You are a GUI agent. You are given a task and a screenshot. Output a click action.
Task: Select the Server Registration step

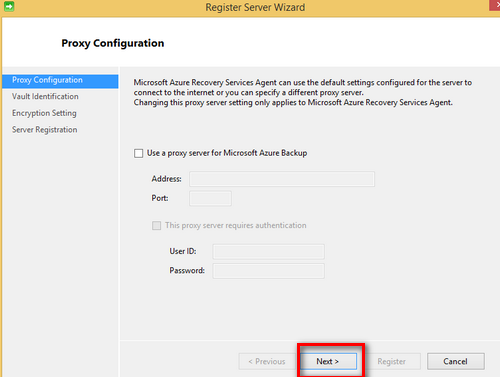point(45,130)
